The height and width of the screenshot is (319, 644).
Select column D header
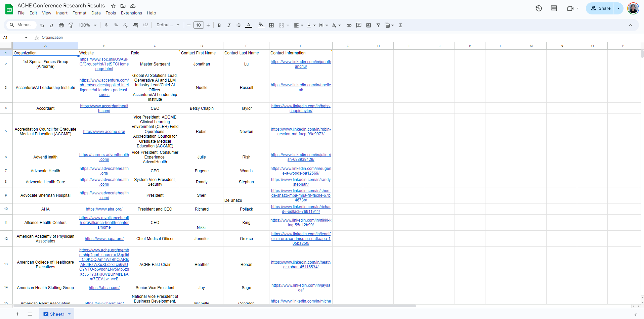click(x=202, y=46)
